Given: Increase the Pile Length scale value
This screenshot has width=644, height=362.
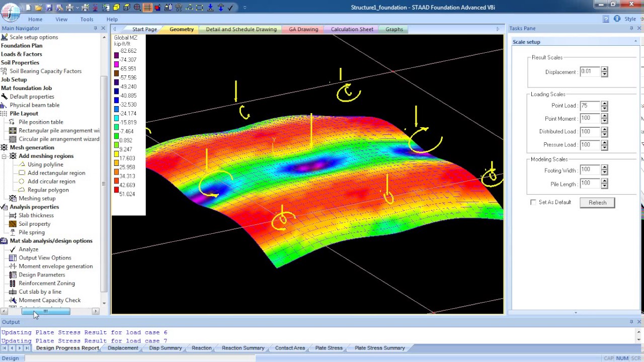Looking at the screenshot, I should coord(604,181).
